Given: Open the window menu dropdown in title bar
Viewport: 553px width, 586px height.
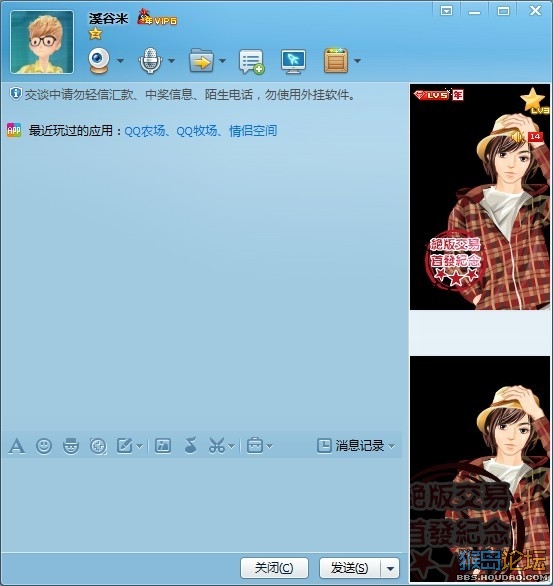Looking at the screenshot, I should coord(447,11).
